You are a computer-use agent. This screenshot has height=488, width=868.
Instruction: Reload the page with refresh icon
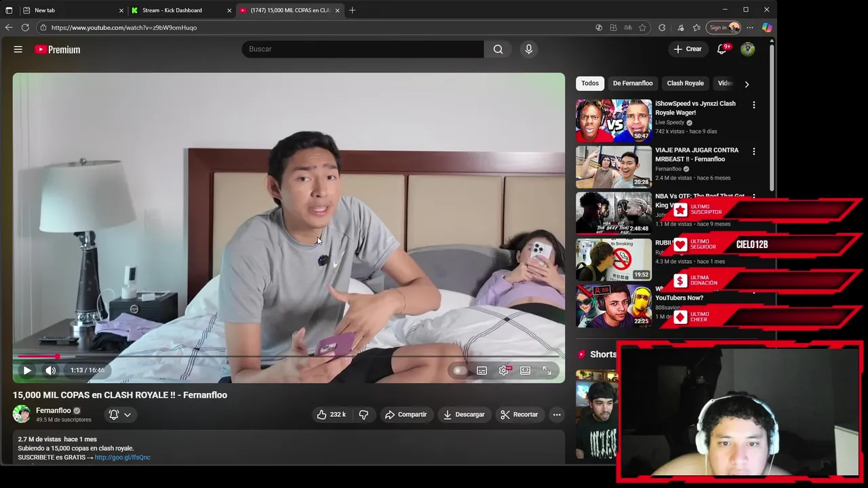click(25, 28)
